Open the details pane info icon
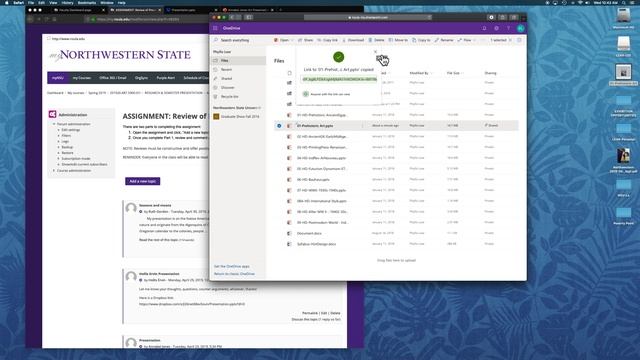The height and width of the screenshot is (360, 640). click(519, 40)
